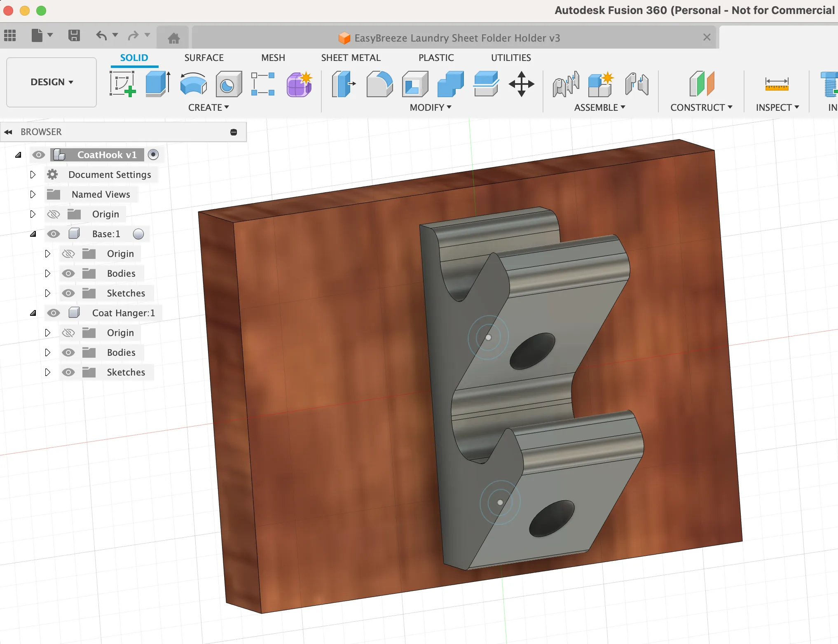Screen dimensions: 838x644
Task: Click the Move/Copy arrows icon
Action: click(x=521, y=84)
